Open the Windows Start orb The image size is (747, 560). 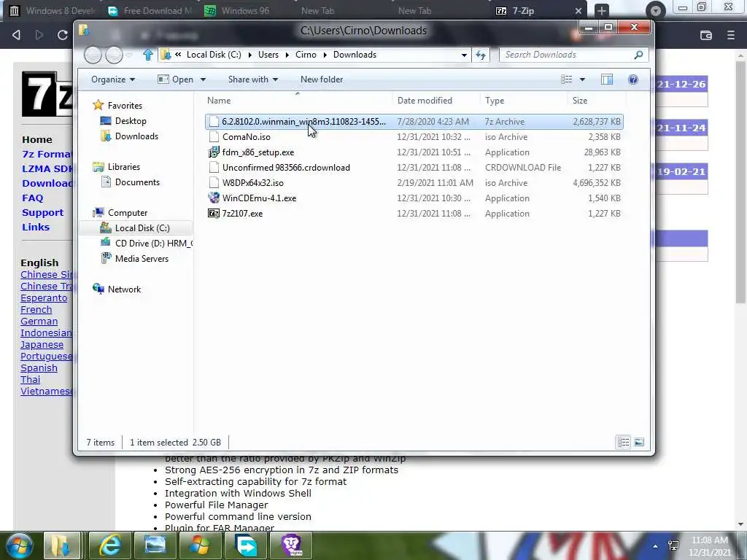18,545
